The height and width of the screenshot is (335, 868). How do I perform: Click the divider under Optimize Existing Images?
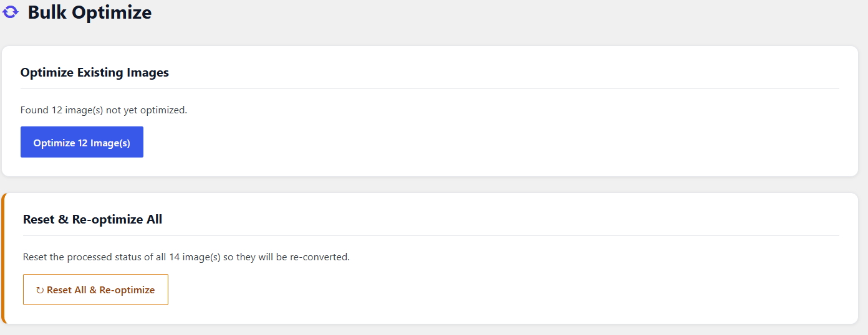430,88
